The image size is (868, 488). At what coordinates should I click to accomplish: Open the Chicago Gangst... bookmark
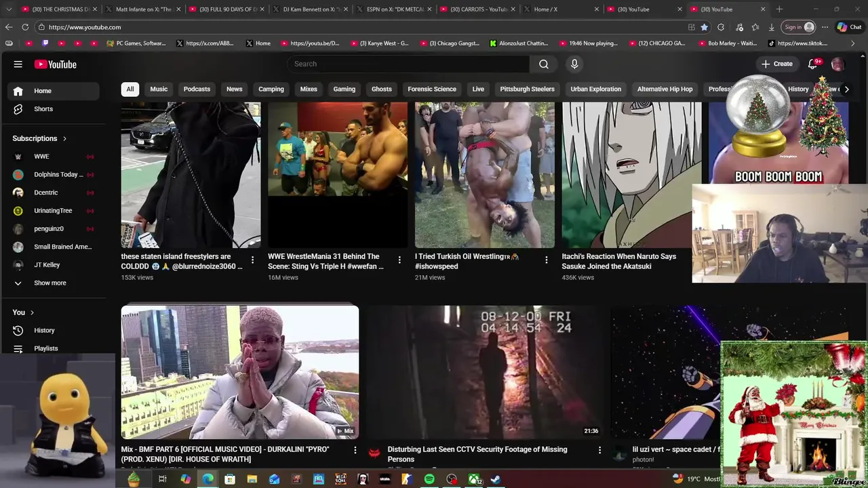pyautogui.click(x=450, y=43)
